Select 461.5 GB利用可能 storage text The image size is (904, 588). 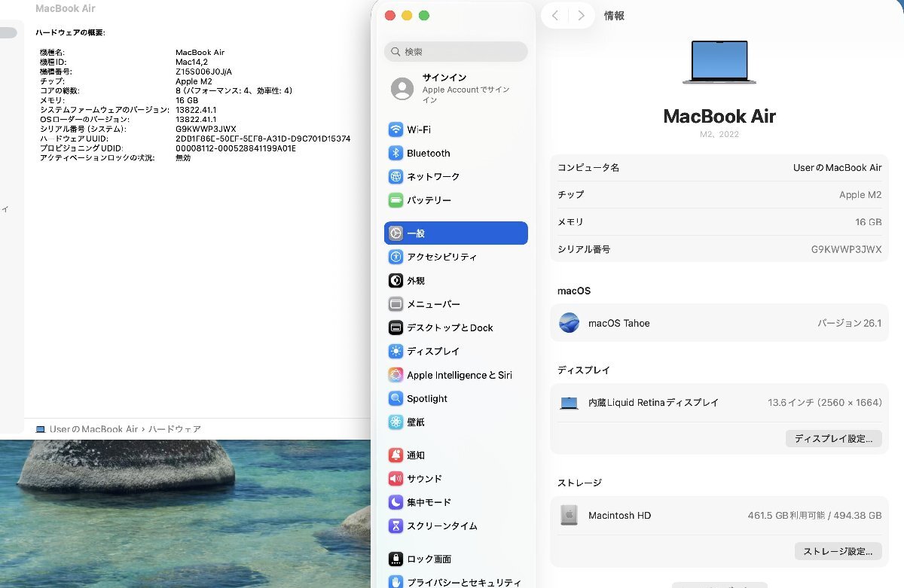814,516
